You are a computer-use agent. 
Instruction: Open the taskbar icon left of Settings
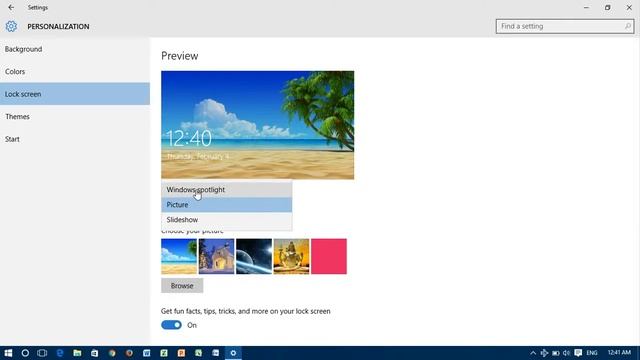[x=216, y=353]
